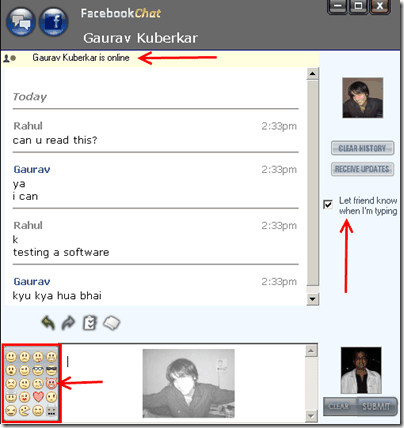Click the chat history scrollbar up arrow
This screenshot has height=428, width=404.
312,73
